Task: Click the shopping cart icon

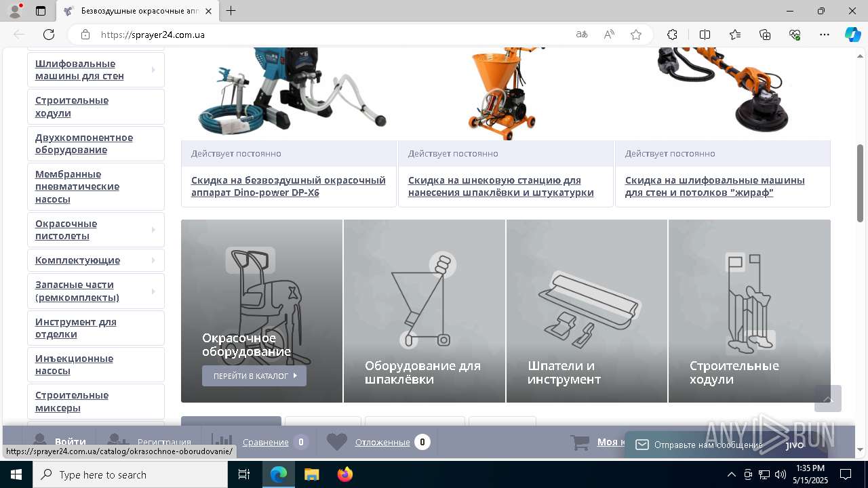Action: tap(580, 442)
